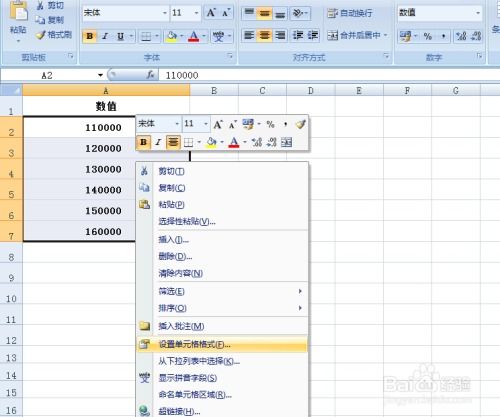The height and width of the screenshot is (417, 500).
Task: Choose Format Cells (设置单元格格式) menu item
Action: (x=222, y=344)
